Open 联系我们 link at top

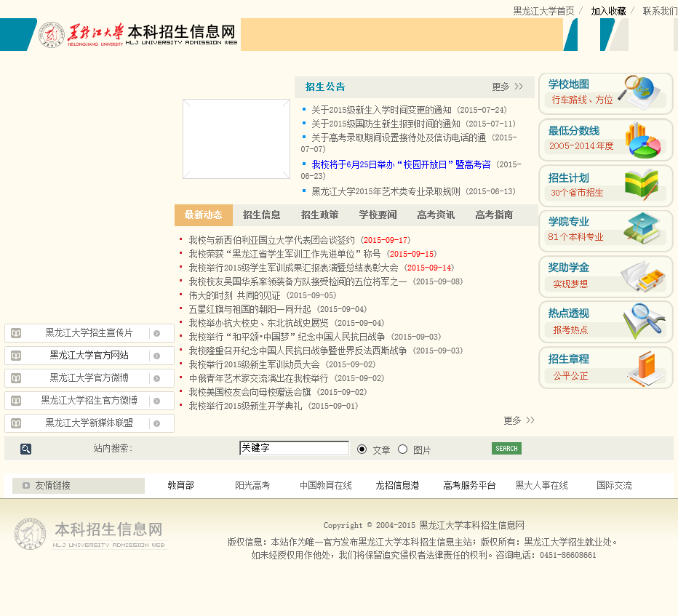(x=661, y=11)
